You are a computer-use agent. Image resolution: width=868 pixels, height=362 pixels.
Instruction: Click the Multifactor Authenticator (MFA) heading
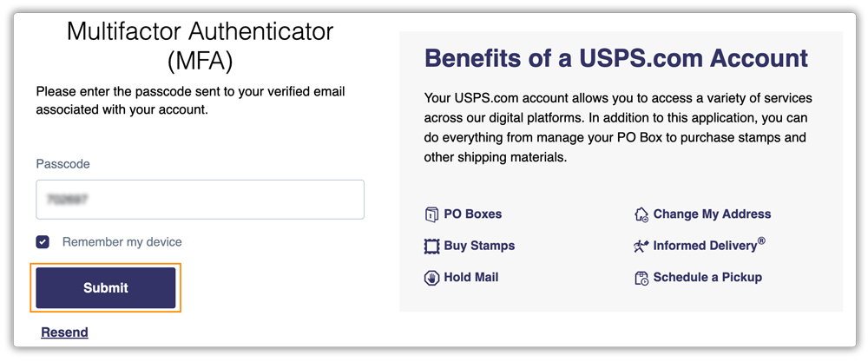point(199,47)
